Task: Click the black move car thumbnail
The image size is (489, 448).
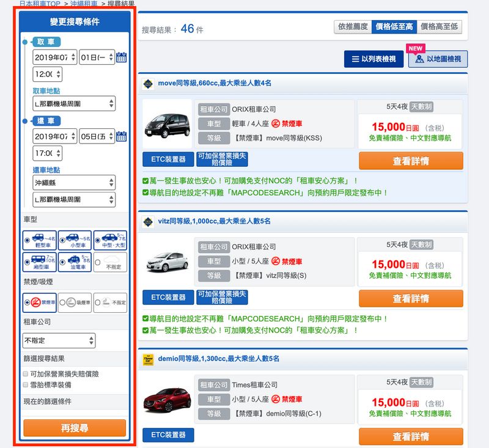Action: click(167, 124)
